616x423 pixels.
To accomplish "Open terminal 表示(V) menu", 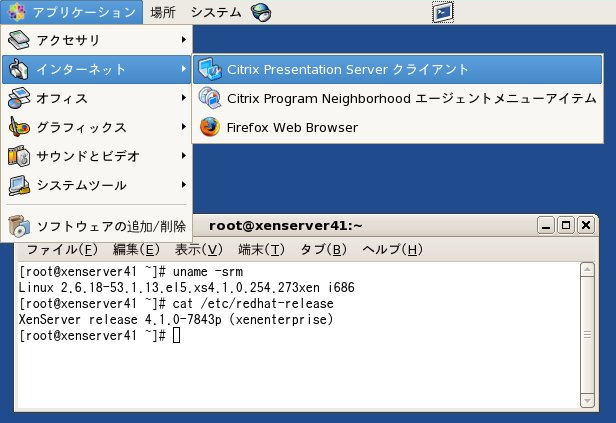I will (x=199, y=249).
